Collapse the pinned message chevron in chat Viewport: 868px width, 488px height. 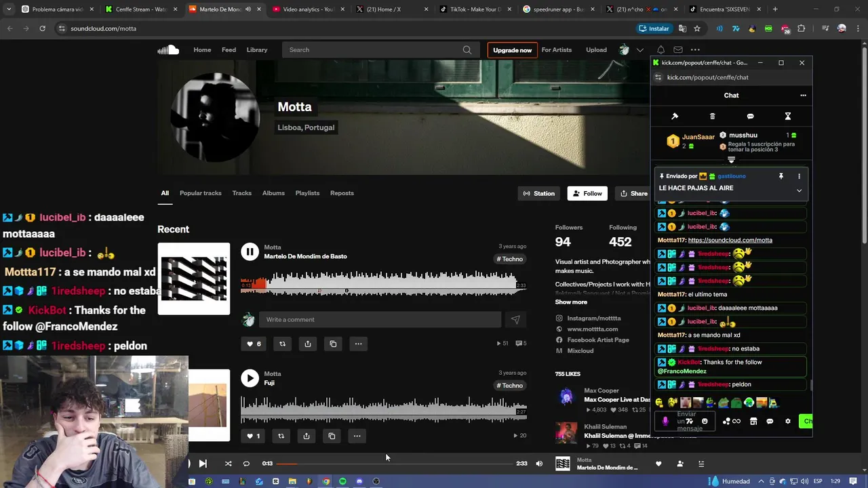coord(799,190)
